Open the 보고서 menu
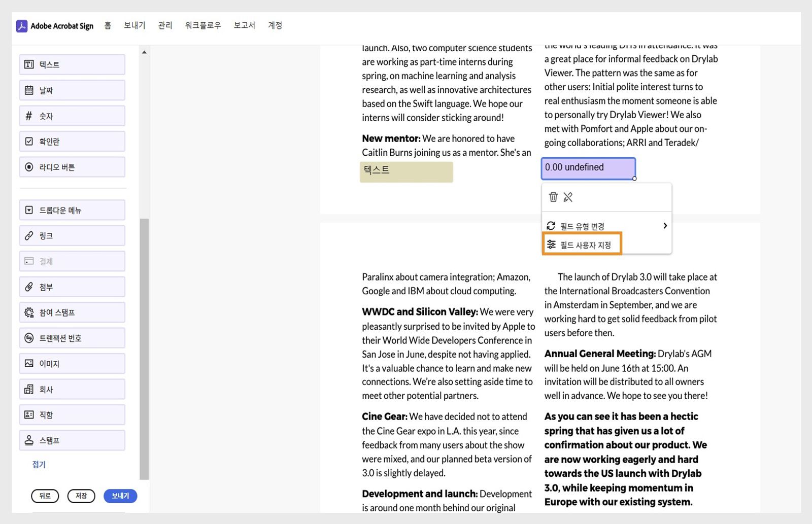The image size is (812, 524). pyautogui.click(x=244, y=25)
